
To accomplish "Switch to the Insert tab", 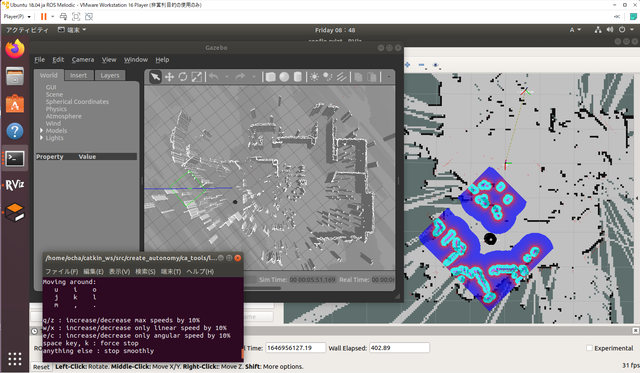I will point(78,75).
